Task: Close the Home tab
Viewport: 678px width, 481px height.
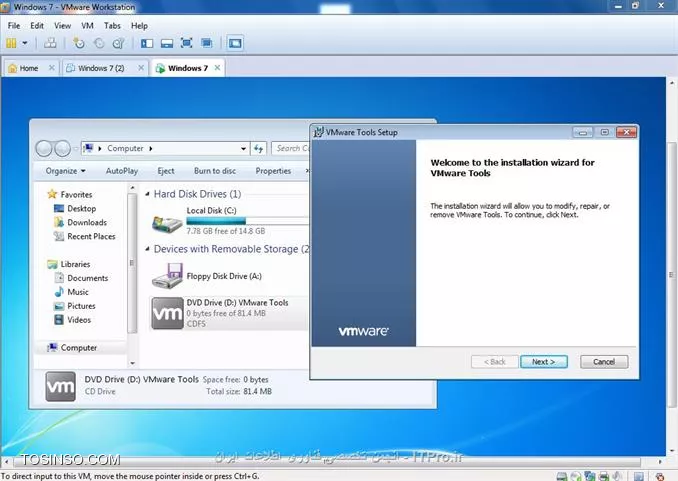Action: [x=51, y=68]
